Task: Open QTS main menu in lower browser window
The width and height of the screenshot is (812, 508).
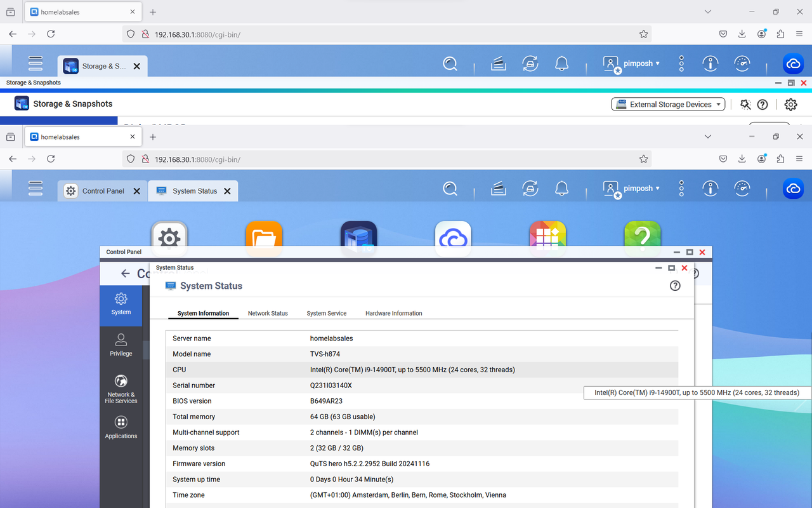Action: 36,188
